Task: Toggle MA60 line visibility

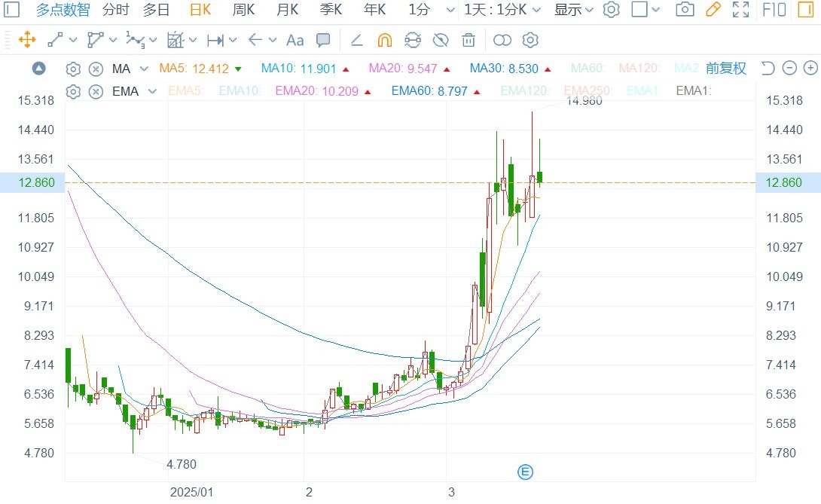Action: click(x=588, y=69)
